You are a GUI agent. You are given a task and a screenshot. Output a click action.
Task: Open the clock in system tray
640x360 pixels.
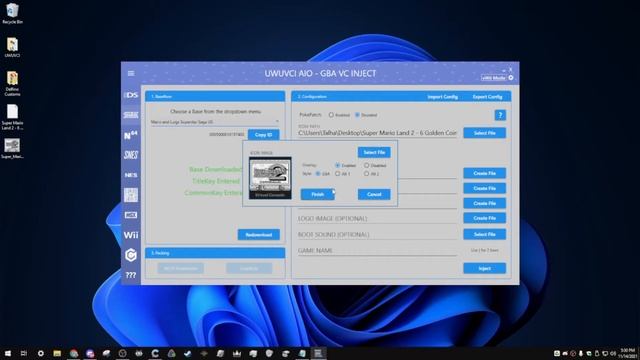tap(628, 353)
